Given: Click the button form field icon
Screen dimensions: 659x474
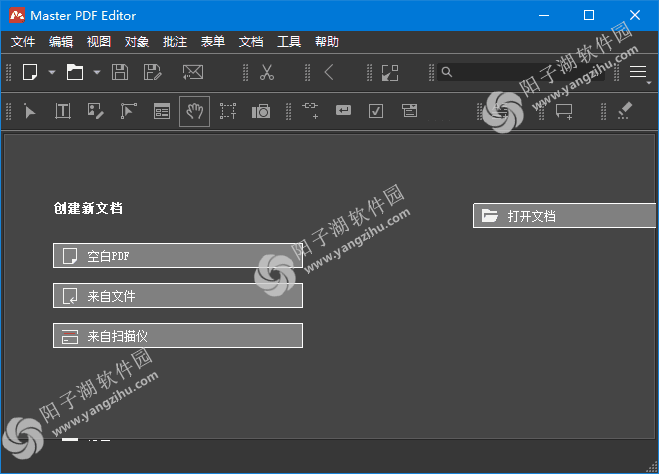Looking at the screenshot, I should 343,111.
